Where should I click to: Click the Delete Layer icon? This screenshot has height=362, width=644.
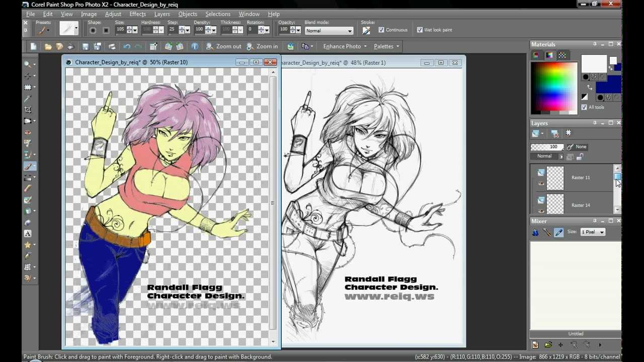(x=554, y=133)
